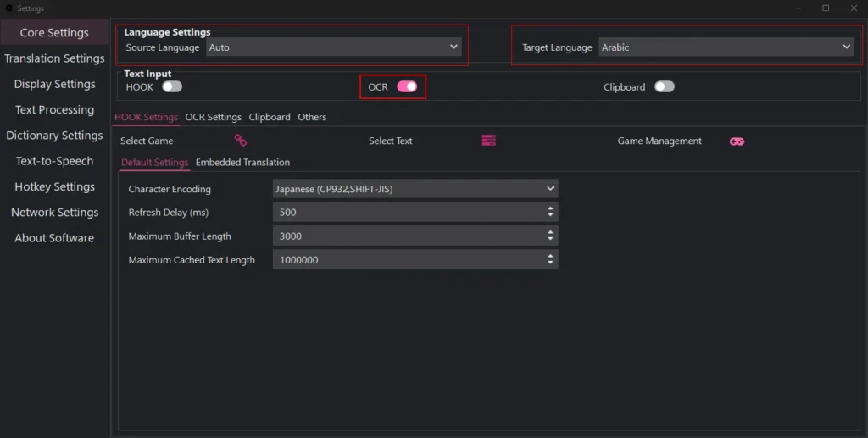Switch to the OCR Settings tab
This screenshot has height=438, width=868.
click(x=213, y=117)
